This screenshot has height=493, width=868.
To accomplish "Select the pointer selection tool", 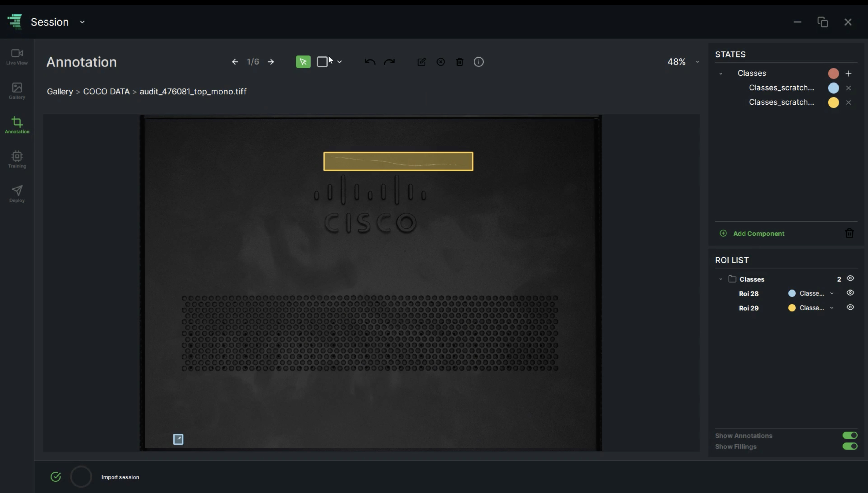I will tap(303, 62).
